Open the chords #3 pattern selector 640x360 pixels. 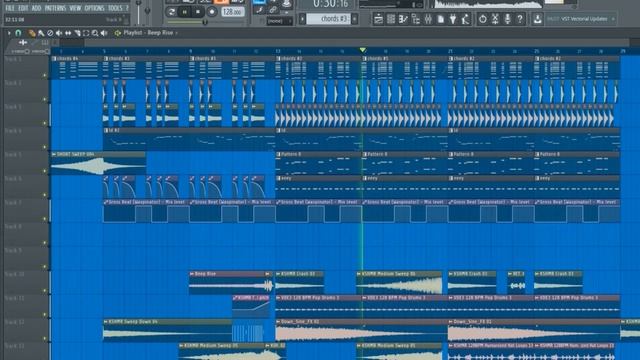pos(328,19)
